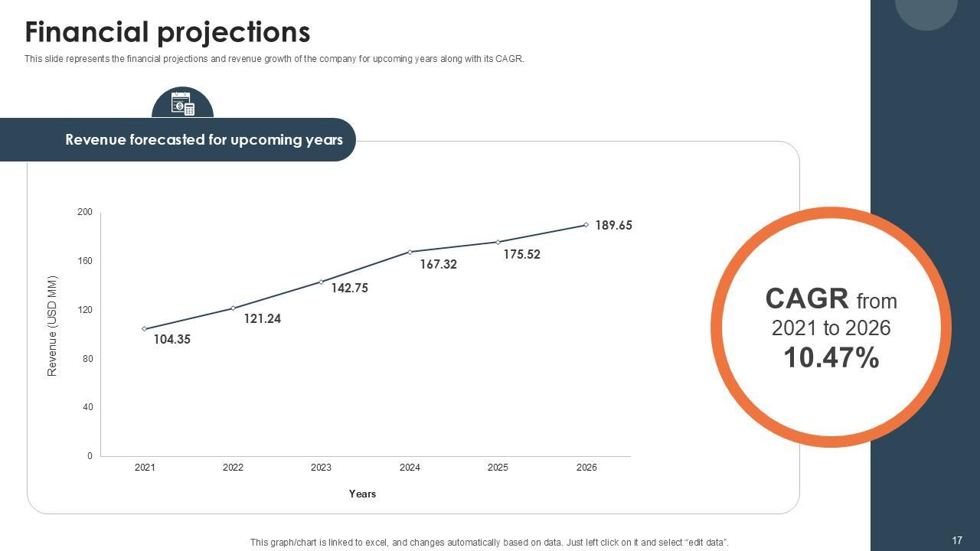
Task: Click the slide number 17
Action: (957, 541)
